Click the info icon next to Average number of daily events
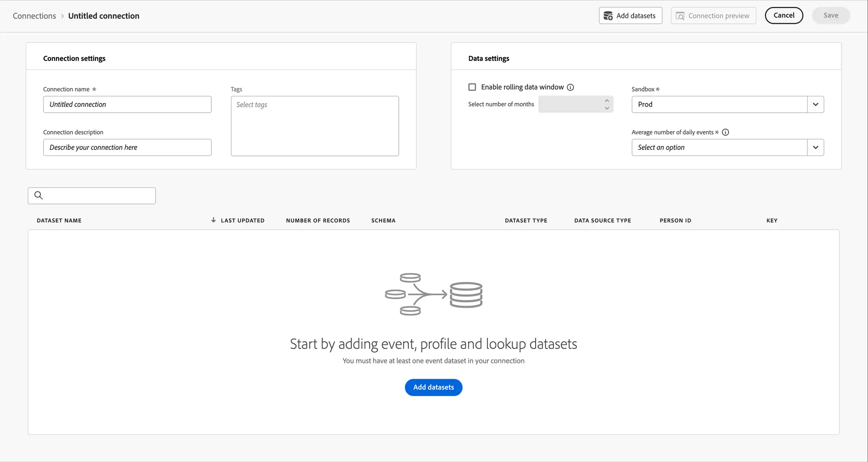 (726, 132)
